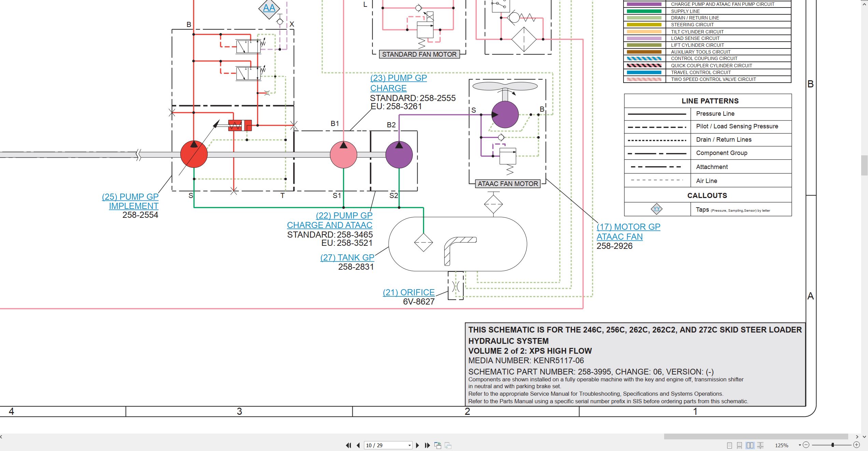Screen dimensions: 868x451
Task: Open the page number dropdown
Action: (x=409, y=446)
